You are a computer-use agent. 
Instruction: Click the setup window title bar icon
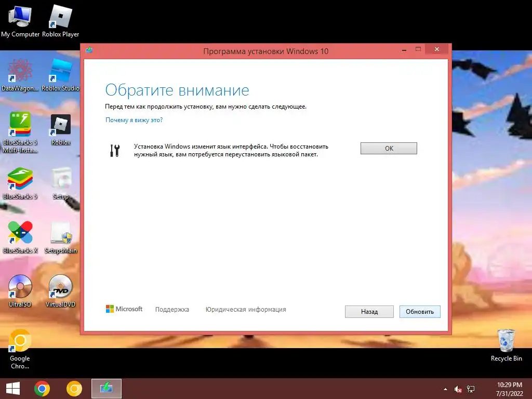point(89,50)
